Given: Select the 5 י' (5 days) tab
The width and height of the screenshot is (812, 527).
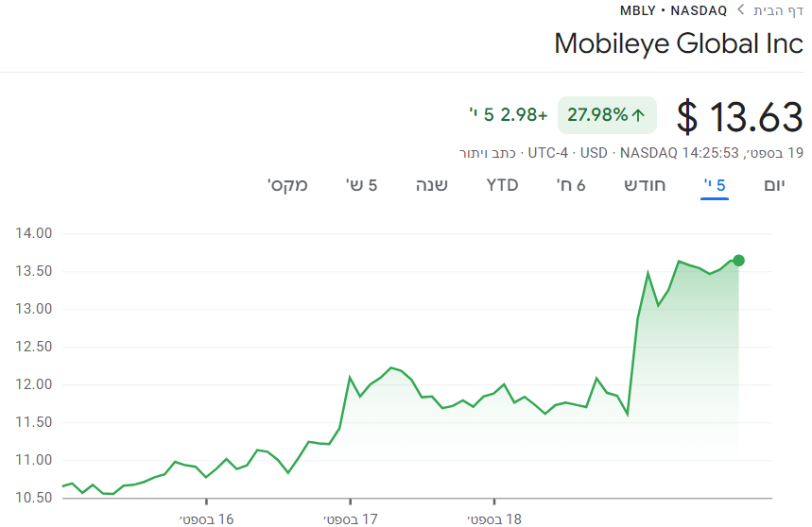Looking at the screenshot, I should [715, 185].
